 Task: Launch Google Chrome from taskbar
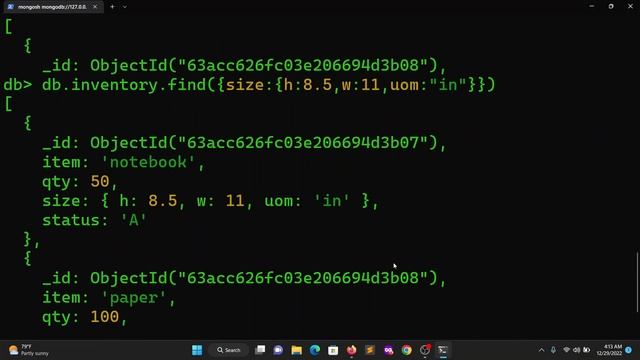point(407,350)
